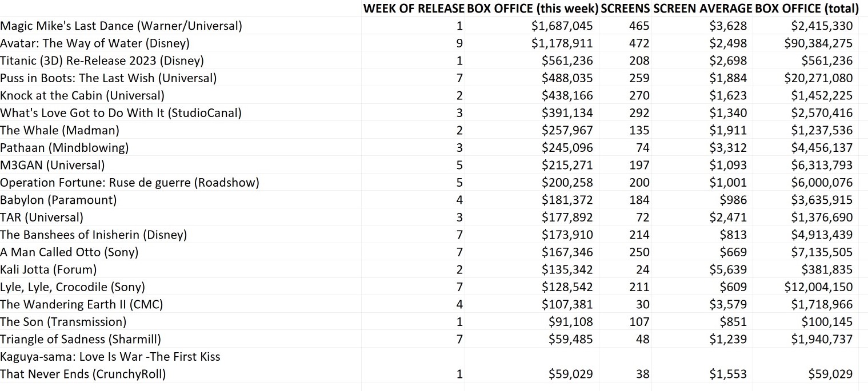Screen dimensions: 868x391
Task: Select the SCREEN AVERAGE column header
Action: (702, 9)
